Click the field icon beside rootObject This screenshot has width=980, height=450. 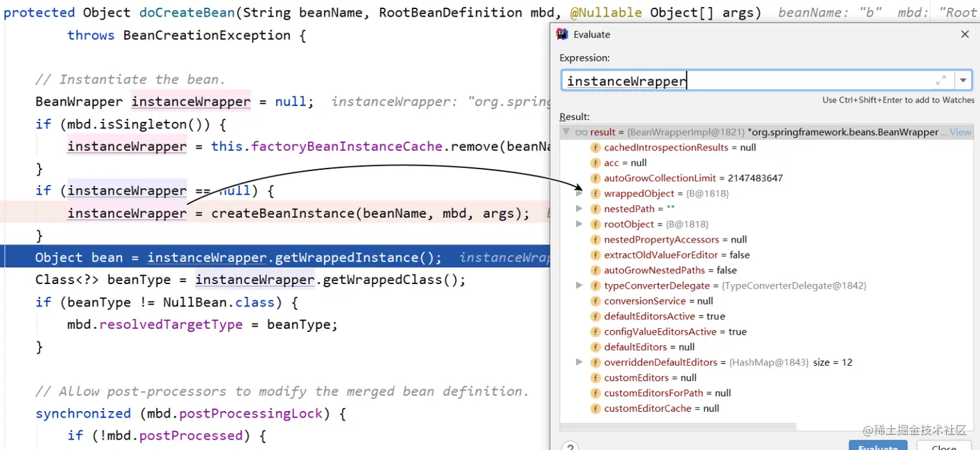(595, 224)
